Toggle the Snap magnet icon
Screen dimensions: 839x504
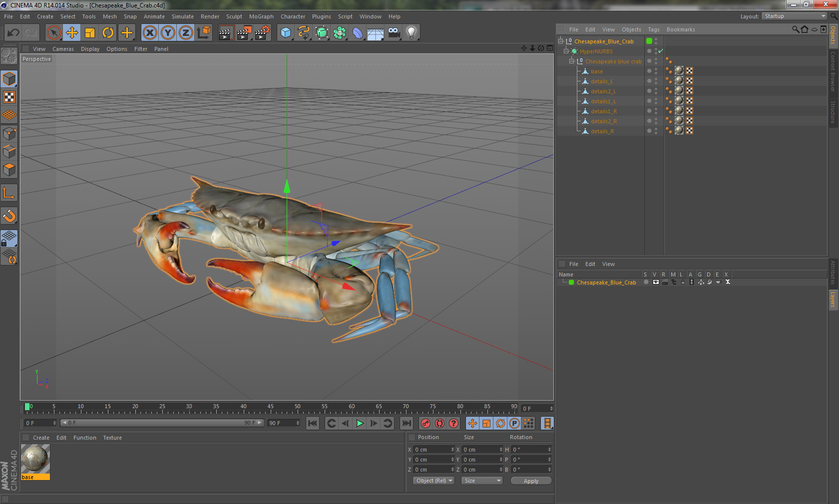point(9,216)
